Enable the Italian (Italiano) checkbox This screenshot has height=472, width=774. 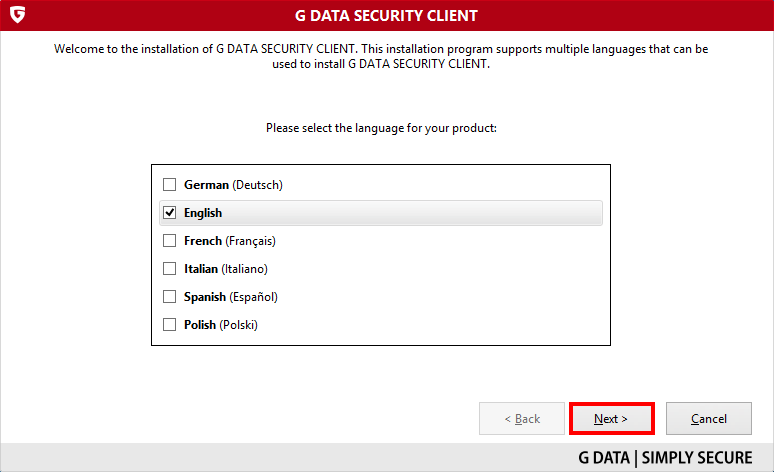pos(169,269)
